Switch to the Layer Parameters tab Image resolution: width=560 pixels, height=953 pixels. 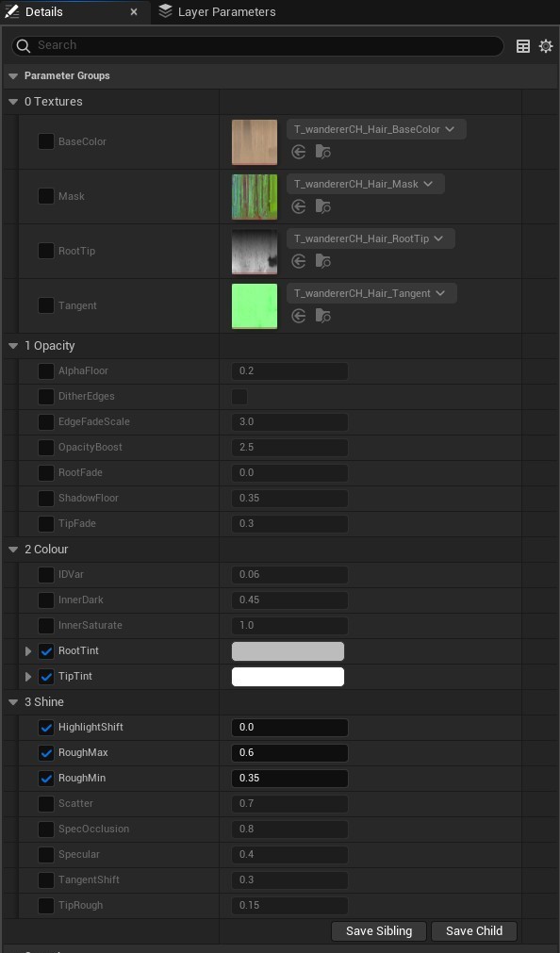[217, 11]
